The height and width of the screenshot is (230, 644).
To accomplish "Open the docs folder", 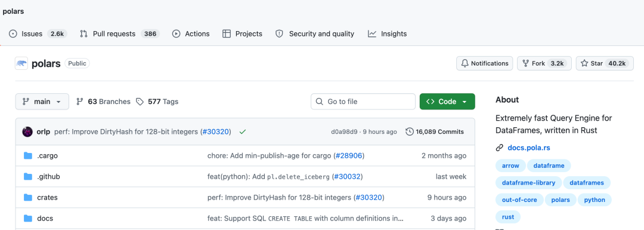I will click(x=45, y=219).
